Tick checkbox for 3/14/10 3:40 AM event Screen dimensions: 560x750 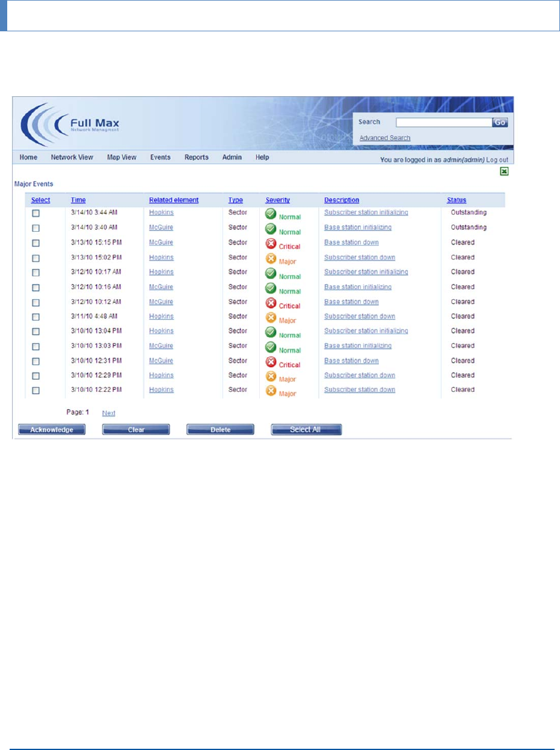[x=35, y=228]
